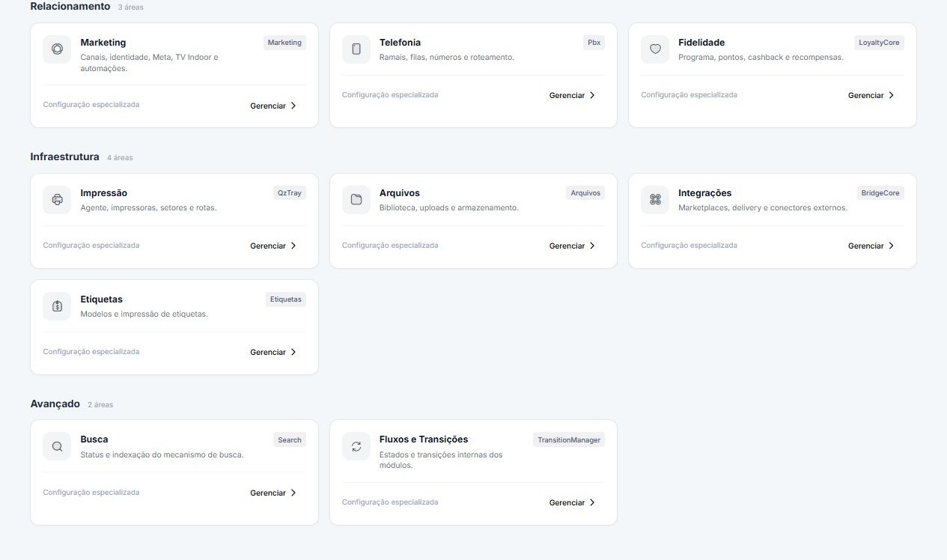Viewport: 947px width, 560px height.
Task: Click the chevron beside Integrações' Gerenciar
Action: [891, 246]
